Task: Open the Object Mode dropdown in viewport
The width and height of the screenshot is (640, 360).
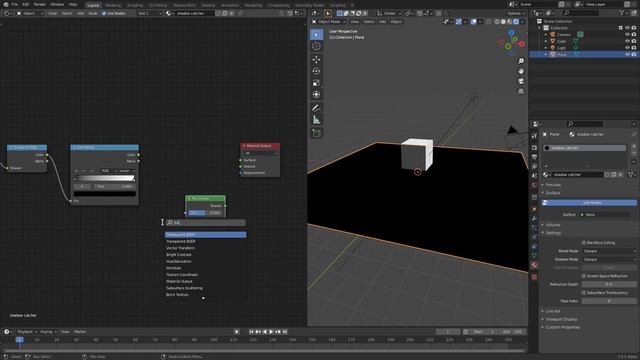Action: click(328, 22)
